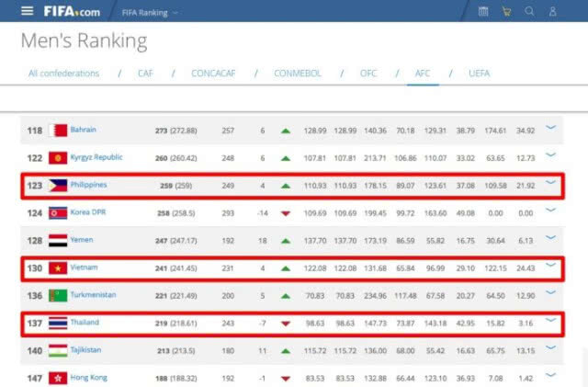Open the shopping cart
Image resolution: width=588 pixels, height=387 pixels.
point(506,12)
